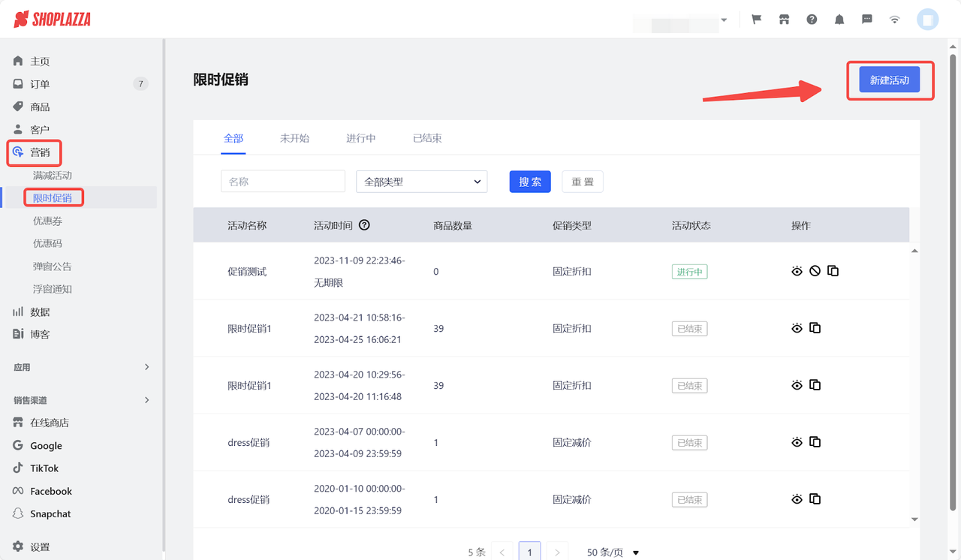Stop 促销测试 using the ban icon
The height and width of the screenshot is (560, 961).
[x=815, y=271]
